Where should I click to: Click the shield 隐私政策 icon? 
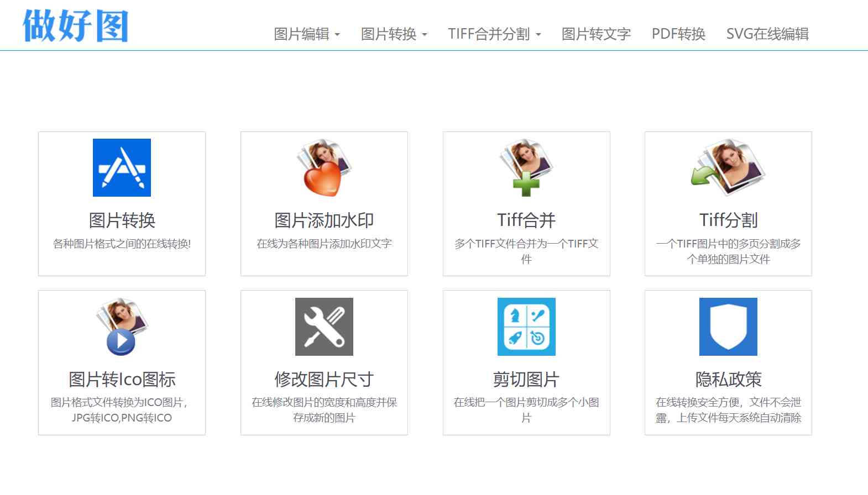728,327
